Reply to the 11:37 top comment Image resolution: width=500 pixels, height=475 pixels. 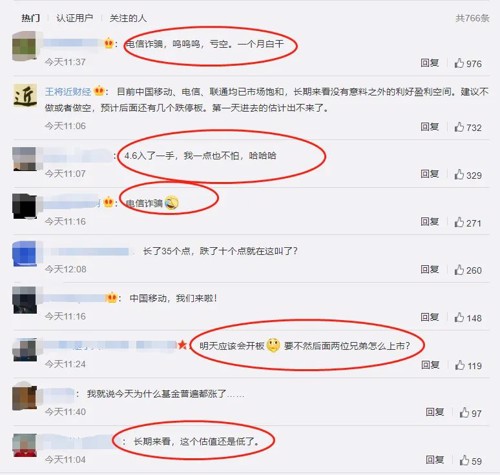tap(429, 63)
